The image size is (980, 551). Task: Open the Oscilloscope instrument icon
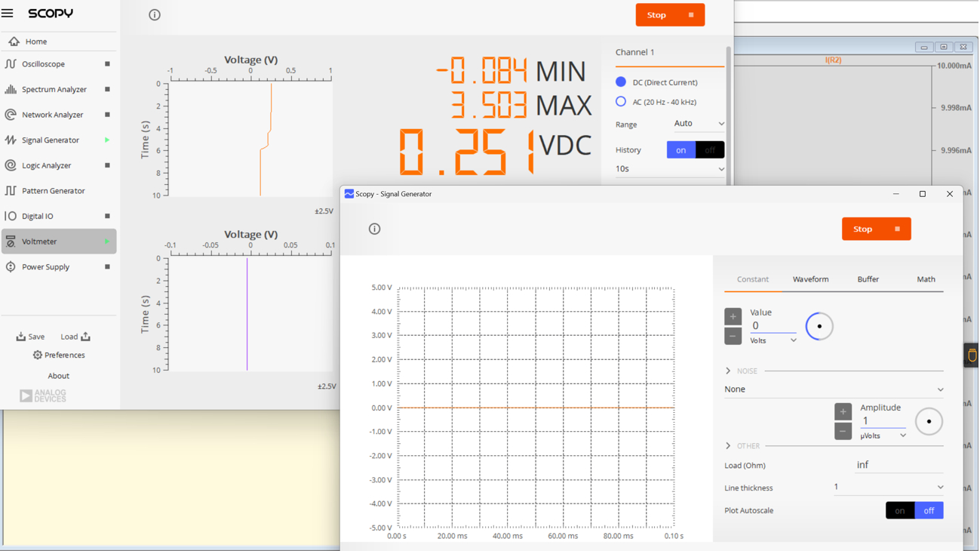pos(11,64)
